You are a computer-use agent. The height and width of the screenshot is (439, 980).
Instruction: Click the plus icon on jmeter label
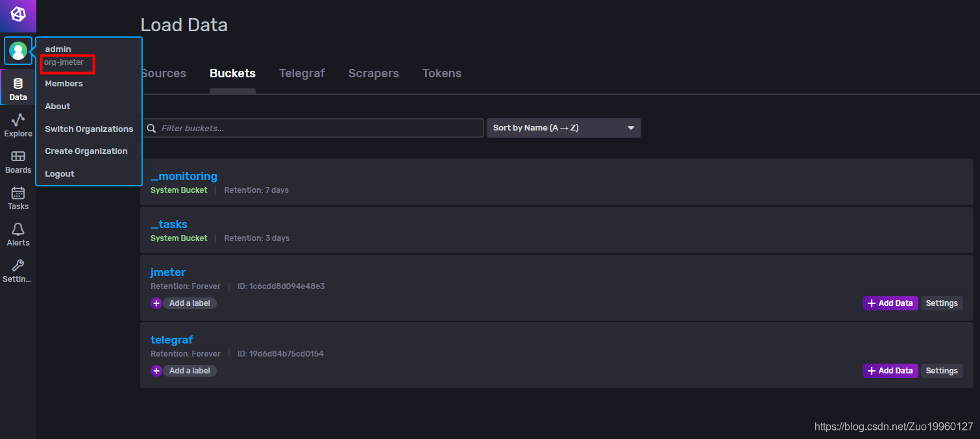coord(156,303)
